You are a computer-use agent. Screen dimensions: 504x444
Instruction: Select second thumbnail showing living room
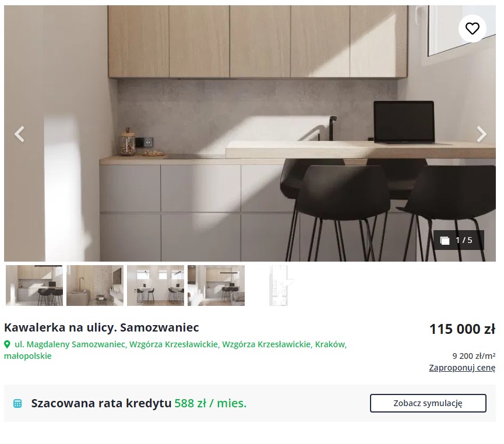[x=95, y=285]
